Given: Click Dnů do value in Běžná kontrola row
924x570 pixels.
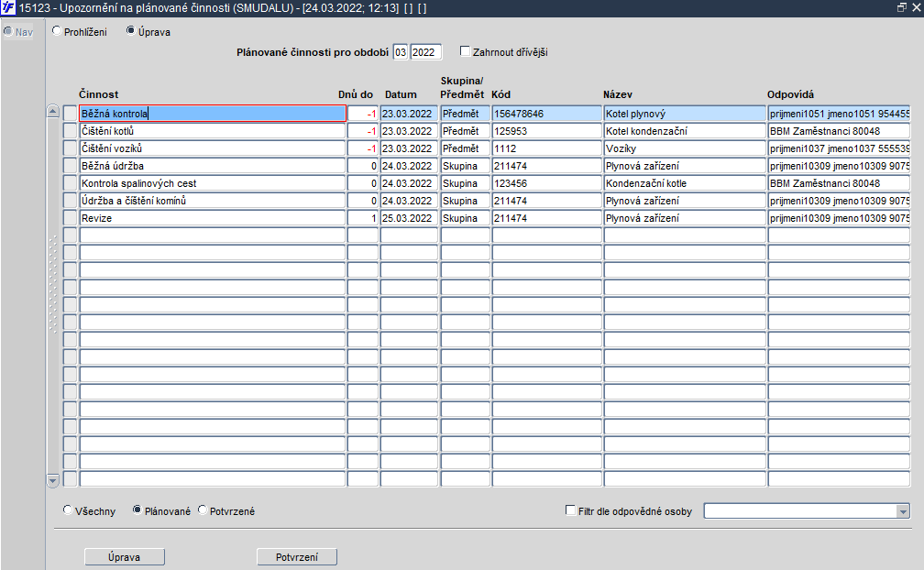Looking at the screenshot, I should point(362,114).
